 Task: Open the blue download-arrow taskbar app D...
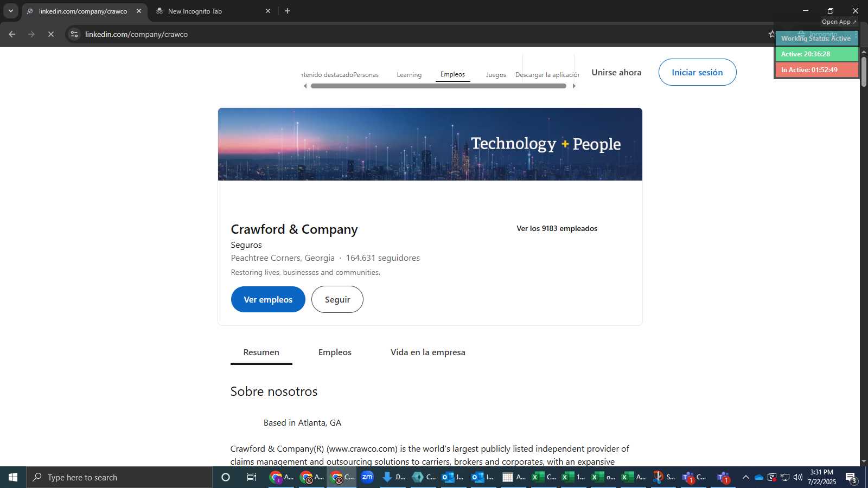click(x=394, y=477)
